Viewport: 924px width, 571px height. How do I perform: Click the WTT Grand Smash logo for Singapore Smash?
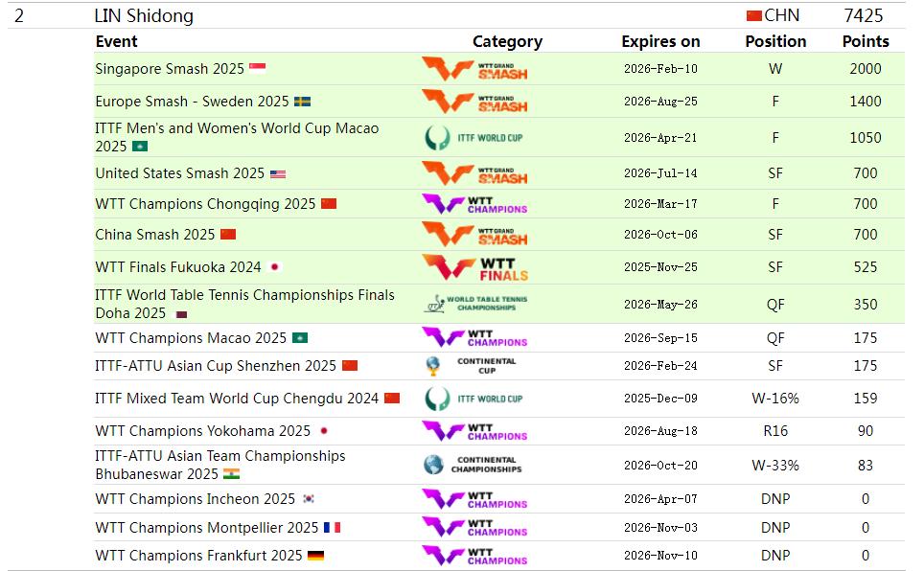click(x=474, y=69)
